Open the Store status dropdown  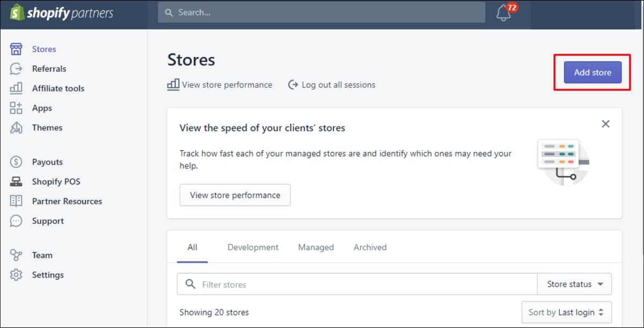(x=574, y=284)
